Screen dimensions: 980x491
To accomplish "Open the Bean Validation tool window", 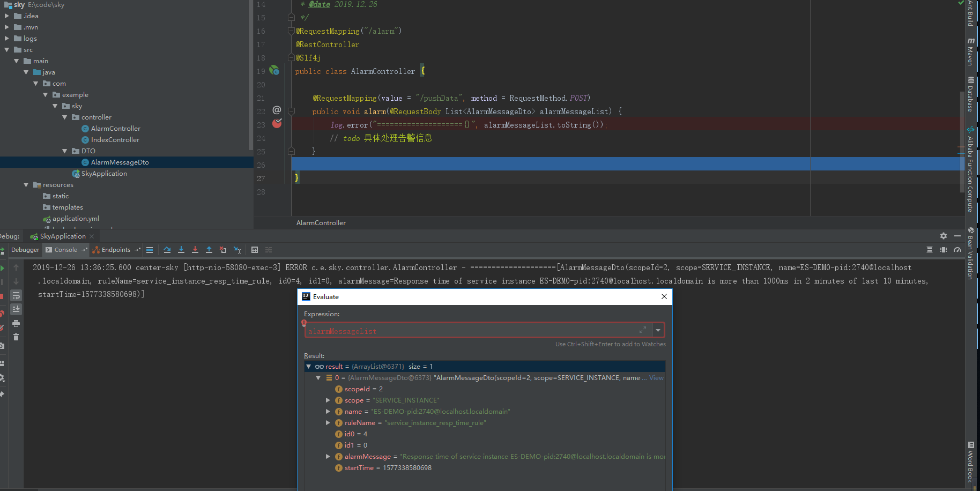I will pos(970,254).
